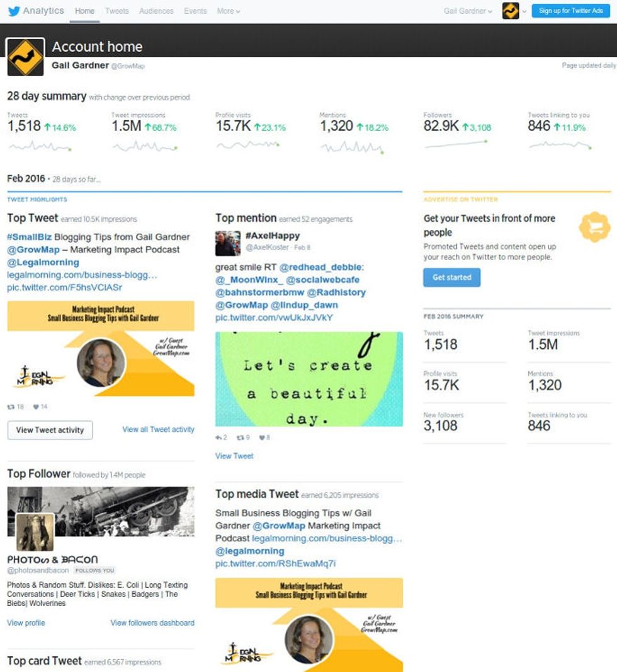Viewport: 617px width, 672px height.
Task: Click AxelHappy user avatar
Action: [227, 244]
